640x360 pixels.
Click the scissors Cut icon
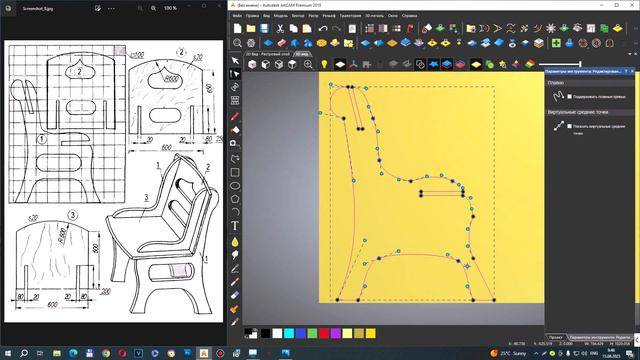[x=280, y=29]
